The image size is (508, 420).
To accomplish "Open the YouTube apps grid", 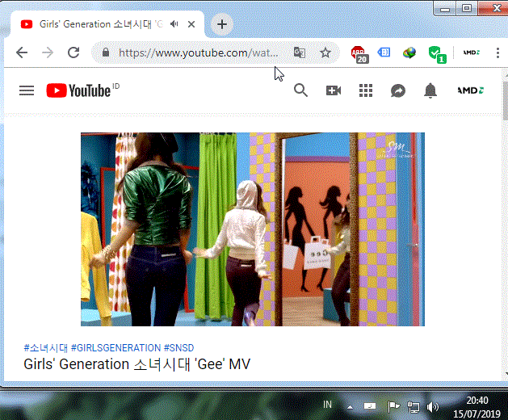I will point(366,90).
